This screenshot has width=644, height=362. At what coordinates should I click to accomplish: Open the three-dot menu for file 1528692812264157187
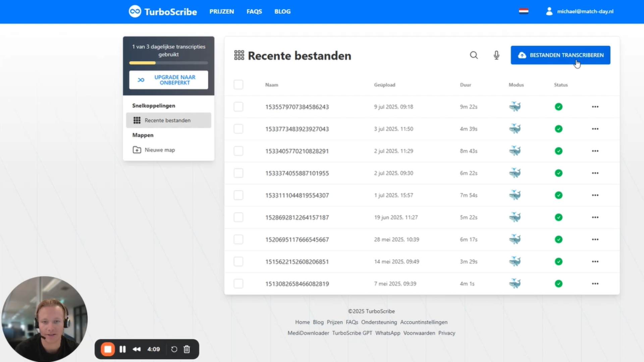(x=595, y=217)
